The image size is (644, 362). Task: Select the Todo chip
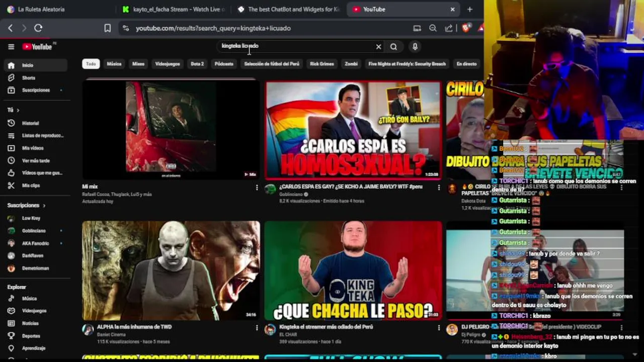point(91,64)
